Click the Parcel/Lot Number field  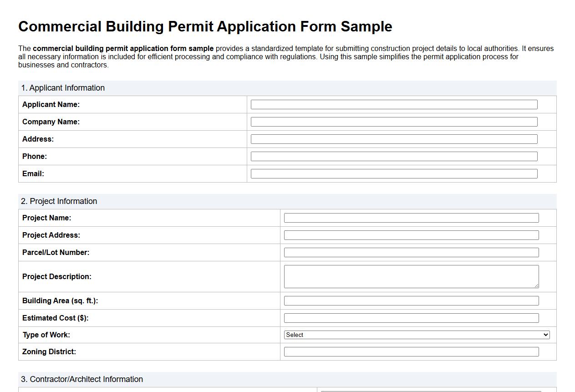(x=411, y=252)
